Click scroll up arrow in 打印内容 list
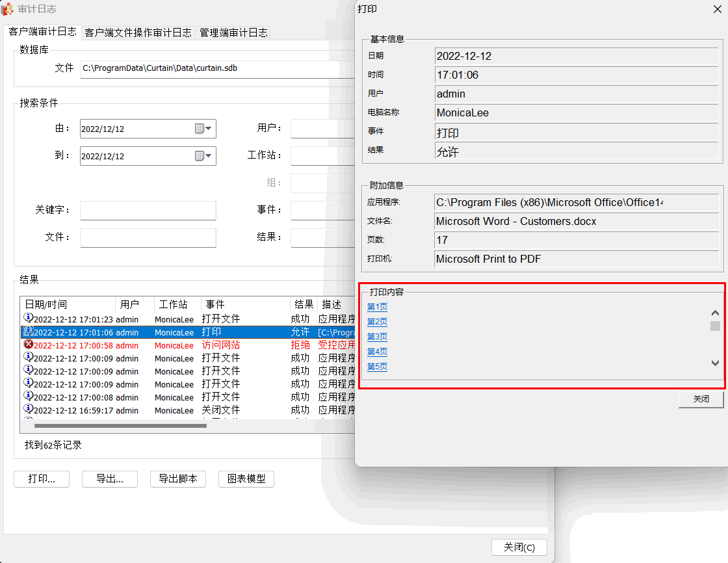This screenshot has width=728, height=563. coord(715,313)
